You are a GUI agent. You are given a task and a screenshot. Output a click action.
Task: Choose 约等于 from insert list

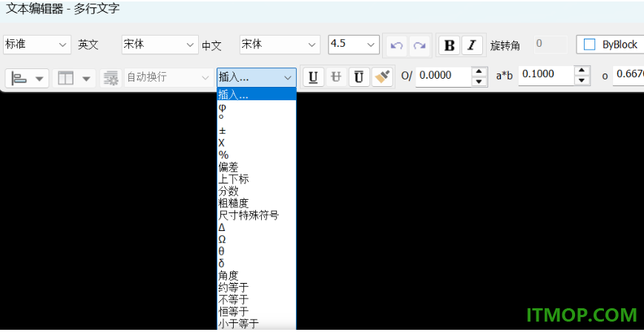click(256, 287)
